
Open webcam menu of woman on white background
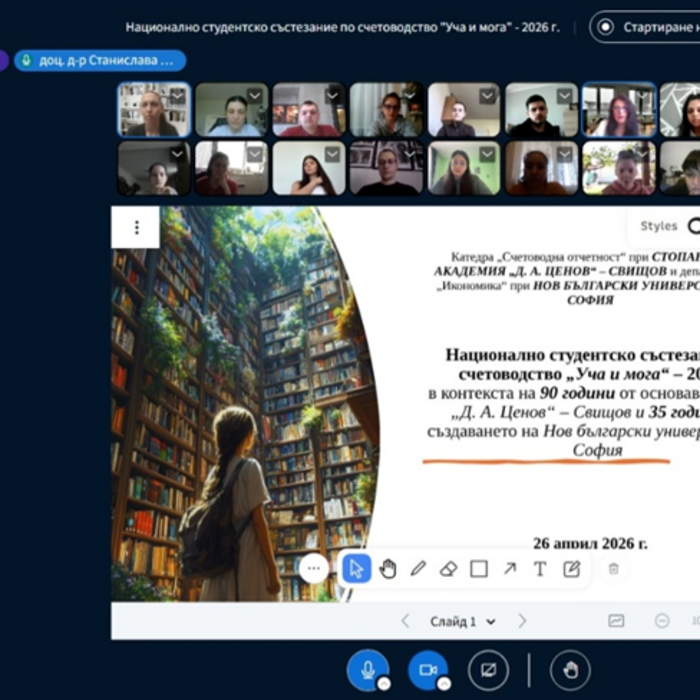click(x=332, y=154)
